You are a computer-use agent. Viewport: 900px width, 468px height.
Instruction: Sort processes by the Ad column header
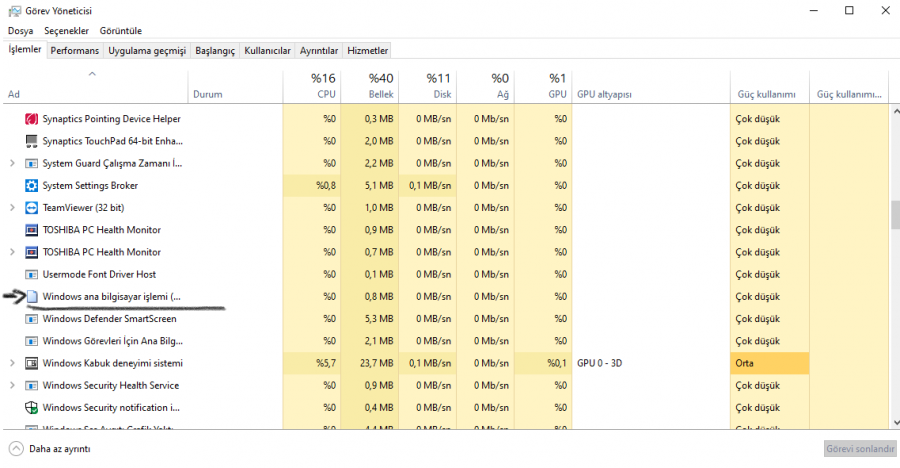click(96, 87)
